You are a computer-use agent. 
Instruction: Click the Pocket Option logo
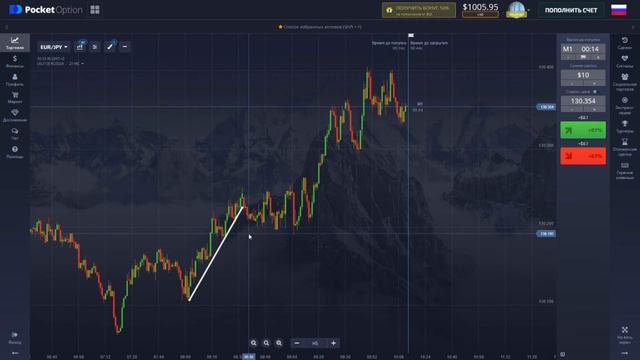coord(45,10)
